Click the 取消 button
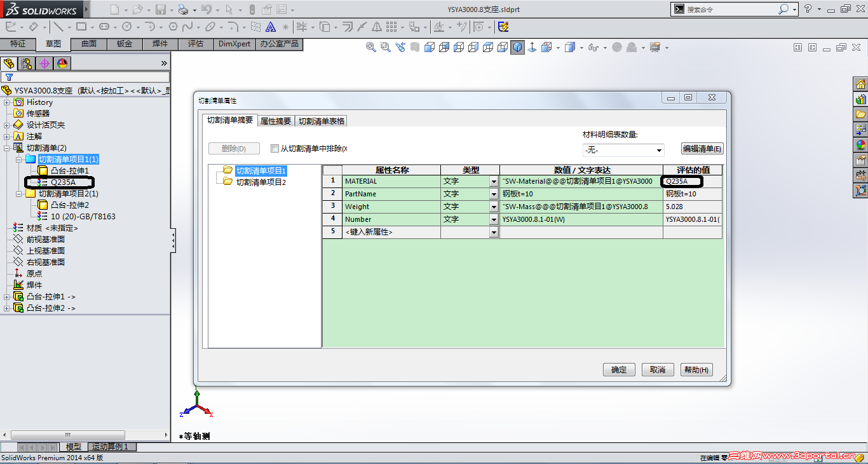The height and width of the screenshot is (464, 868). (658, 370)
